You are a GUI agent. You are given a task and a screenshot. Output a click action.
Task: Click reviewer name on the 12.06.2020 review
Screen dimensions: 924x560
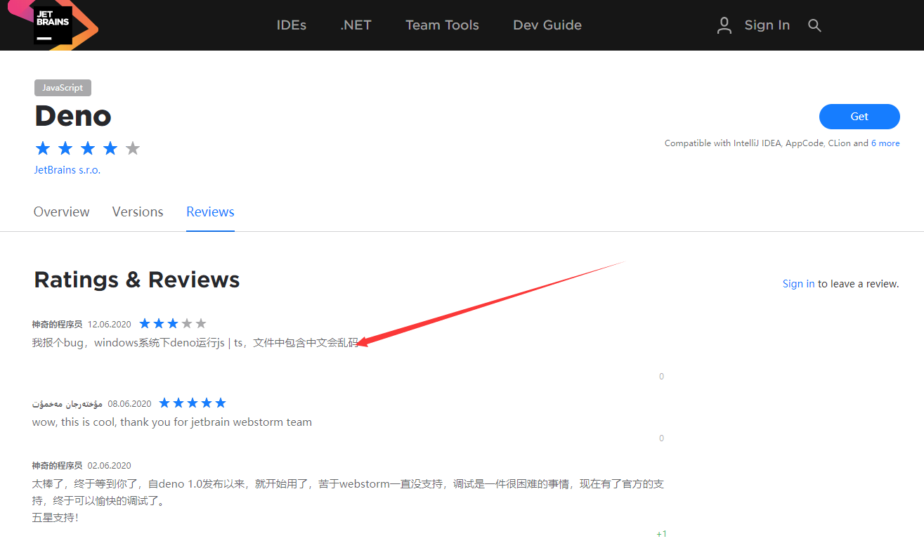(x=57, y=325)
